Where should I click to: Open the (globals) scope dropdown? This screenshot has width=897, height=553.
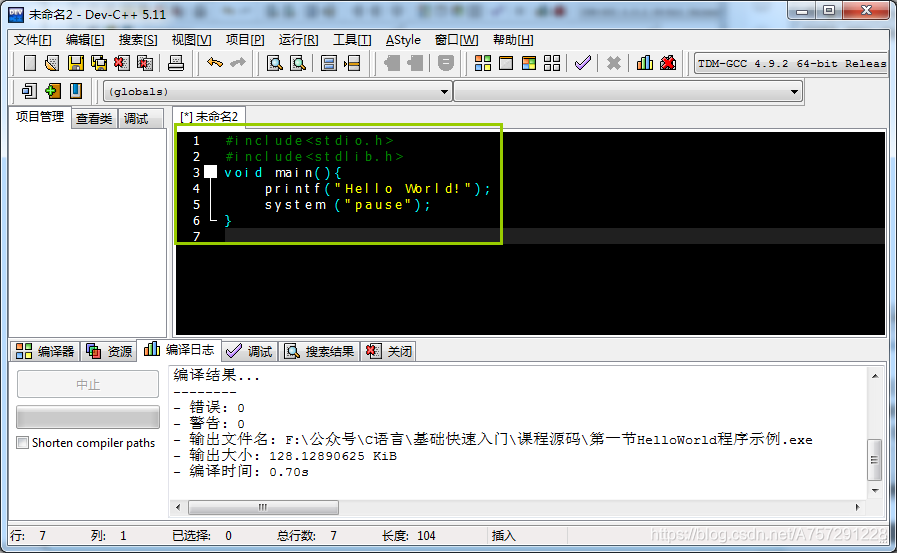pos(277,91)
